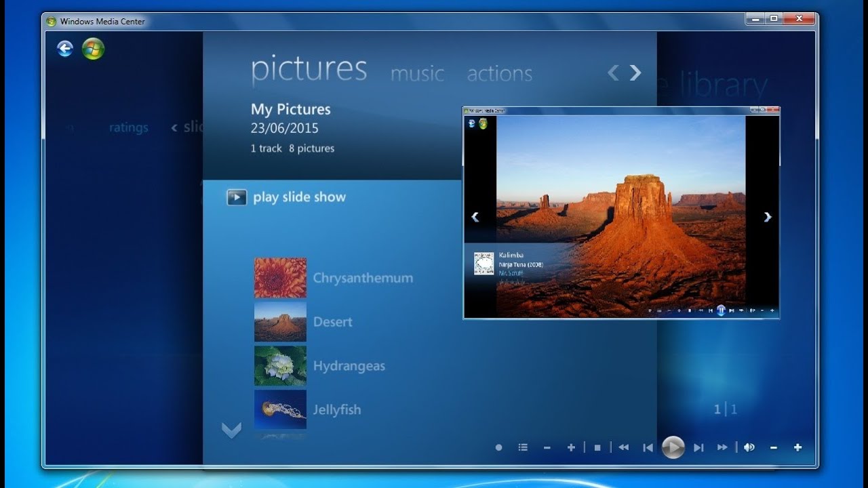The height and width of the screenshot is (488, 868).
Task: Click the Mr. Scruff artist link
Action: click(x=512, y=272)
